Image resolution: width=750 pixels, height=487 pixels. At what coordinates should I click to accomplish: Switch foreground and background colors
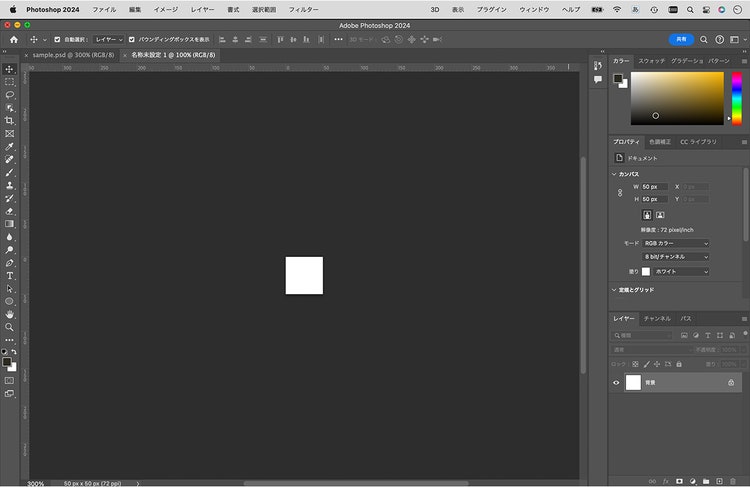click(x=14, y=352)
